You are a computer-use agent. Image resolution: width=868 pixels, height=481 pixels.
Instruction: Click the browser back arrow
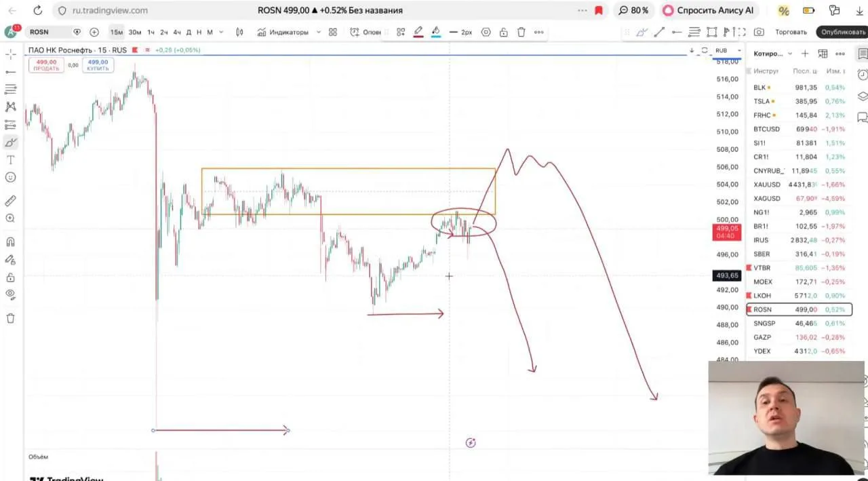[x=12, y=11]
